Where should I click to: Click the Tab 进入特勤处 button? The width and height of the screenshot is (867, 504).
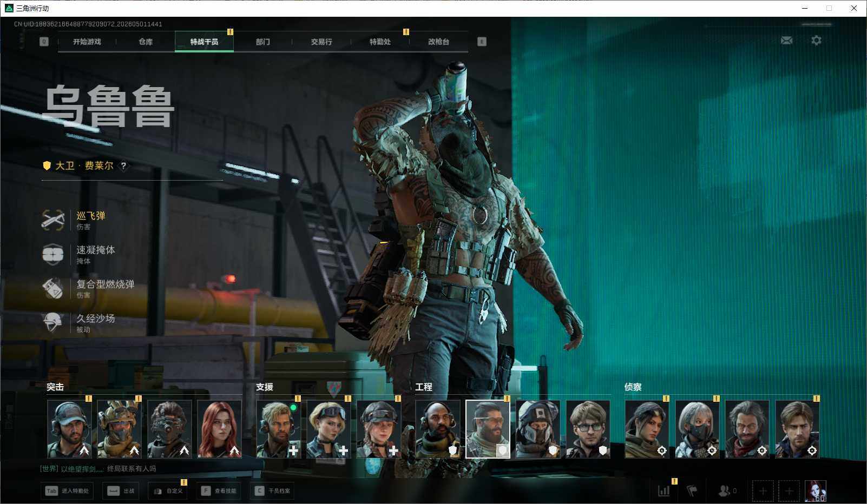tap(67, 491)
